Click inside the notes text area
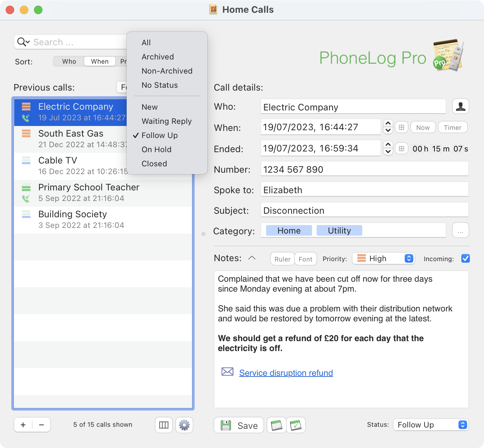This screenshot has width=484, height=448. pos(341,339)
